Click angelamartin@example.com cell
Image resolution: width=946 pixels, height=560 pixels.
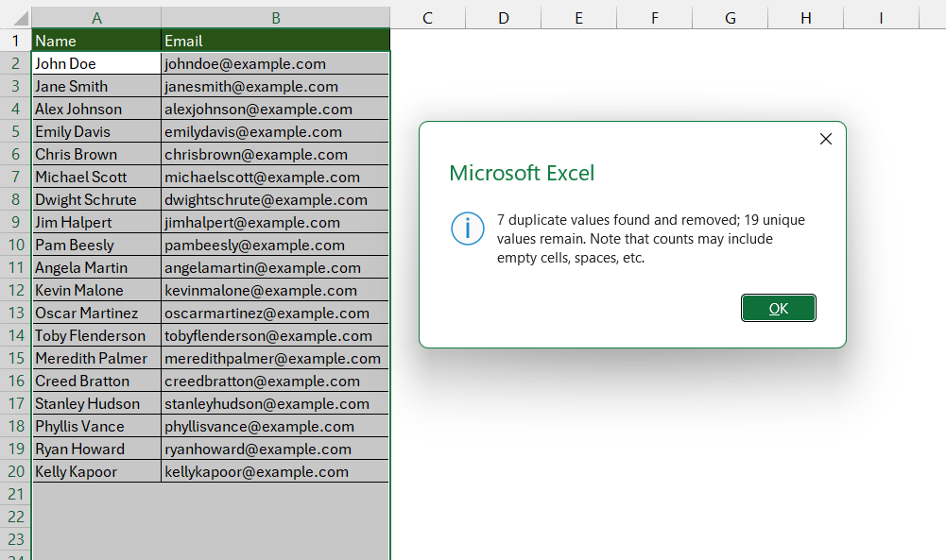tap(276, 267)
